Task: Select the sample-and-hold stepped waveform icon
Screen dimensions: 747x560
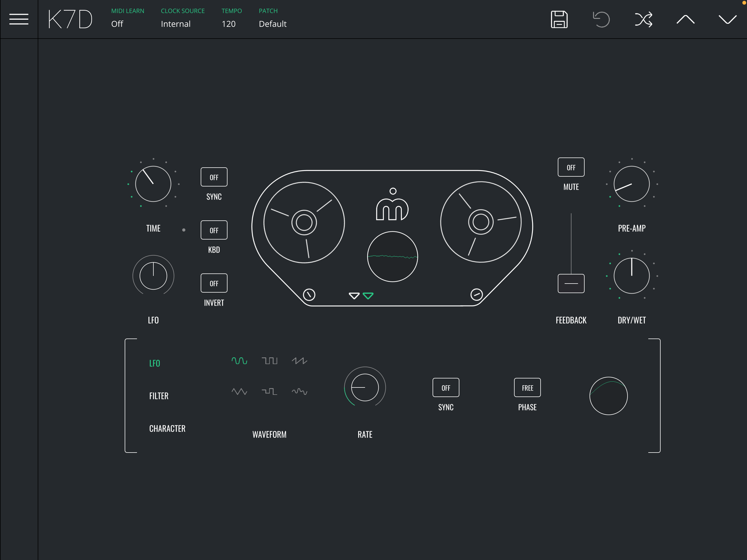Action: [x=269, y=392]
